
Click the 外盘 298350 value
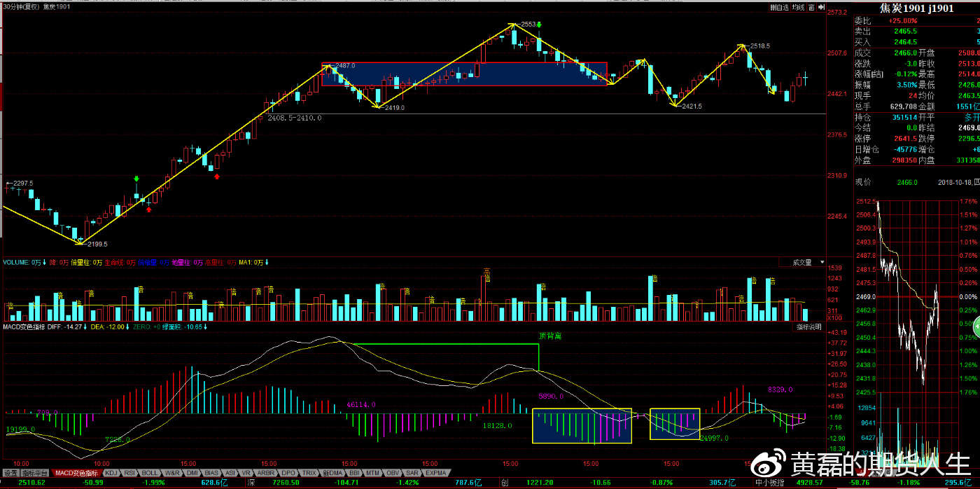[x=904, y=160]
